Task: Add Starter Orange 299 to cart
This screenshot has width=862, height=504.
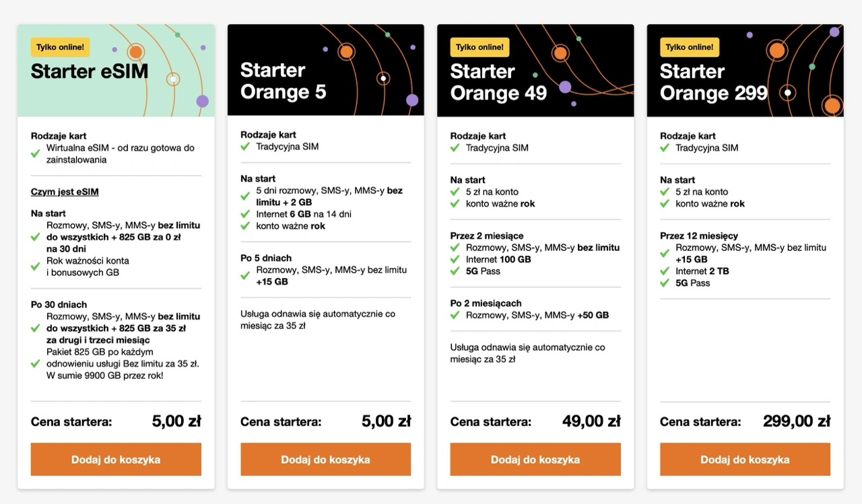Action: [745, 460]
